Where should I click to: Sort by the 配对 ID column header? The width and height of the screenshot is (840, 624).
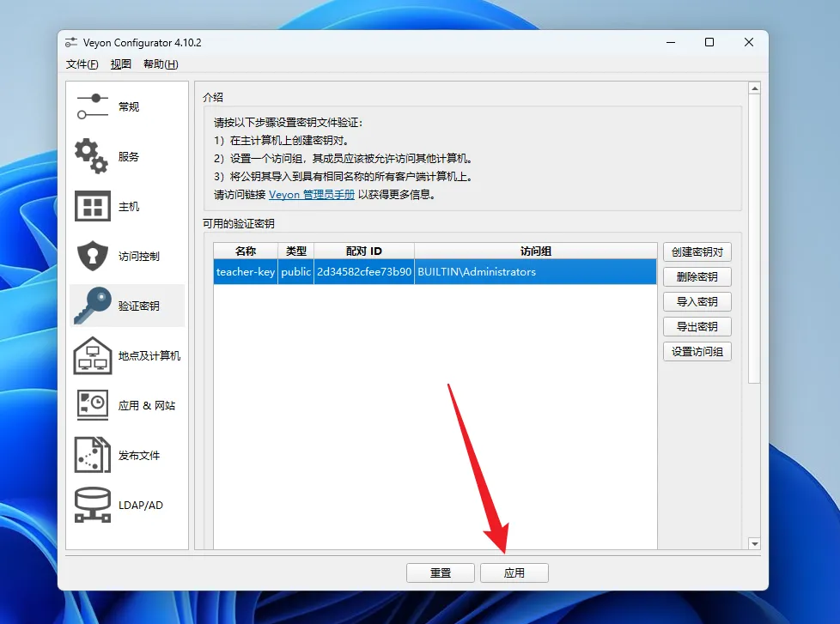point(364,251)
